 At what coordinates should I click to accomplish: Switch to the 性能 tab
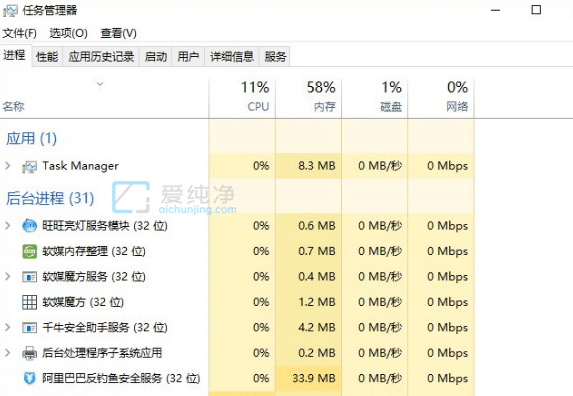click(x=47, y=57)
